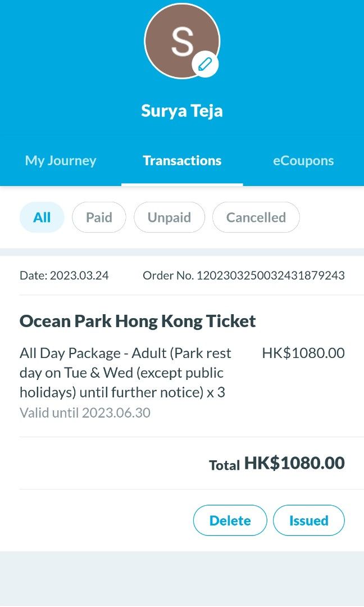Tap the name Surya Teja
Image resolution: width=364 pixels, height=607 pixels.
181,110
